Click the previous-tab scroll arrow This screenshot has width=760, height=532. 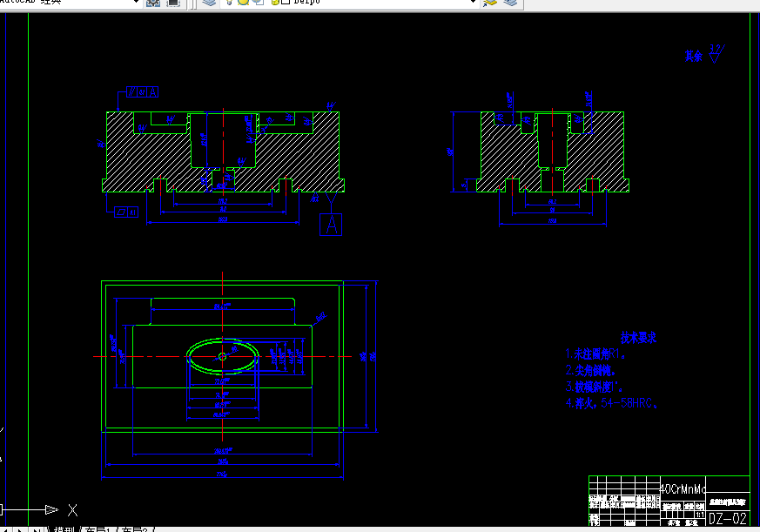(6, 529)
